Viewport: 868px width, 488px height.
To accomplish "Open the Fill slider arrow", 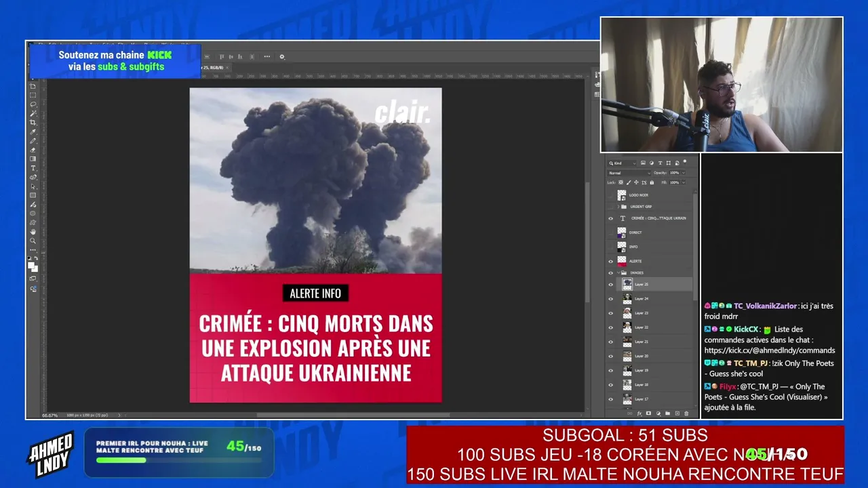I will (682, 182).
